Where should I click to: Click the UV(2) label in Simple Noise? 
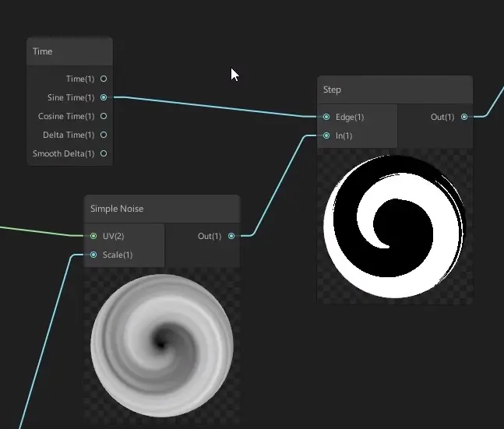pyautogui.click(x=114, y=236)
